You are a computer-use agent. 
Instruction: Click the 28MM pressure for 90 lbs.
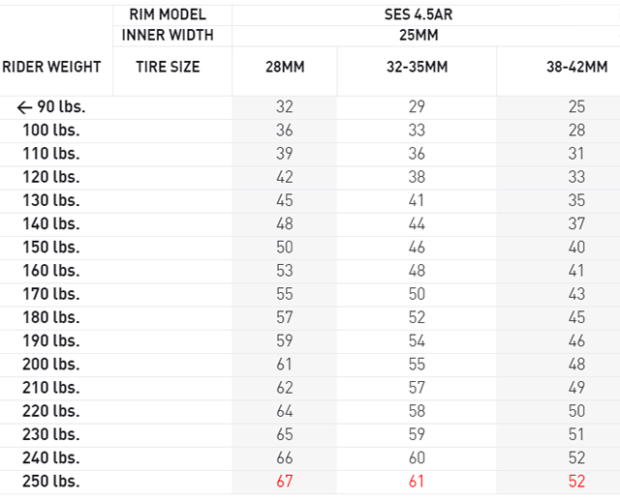(284, 107)
